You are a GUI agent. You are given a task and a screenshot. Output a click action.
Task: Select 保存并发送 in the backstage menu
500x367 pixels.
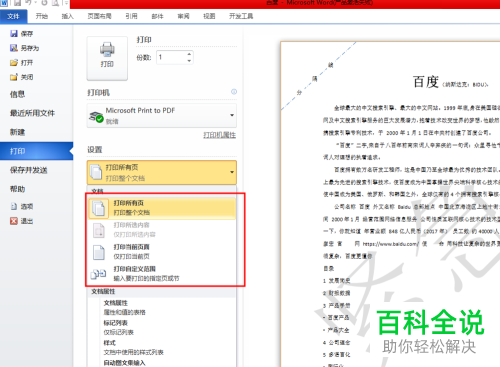29,170
